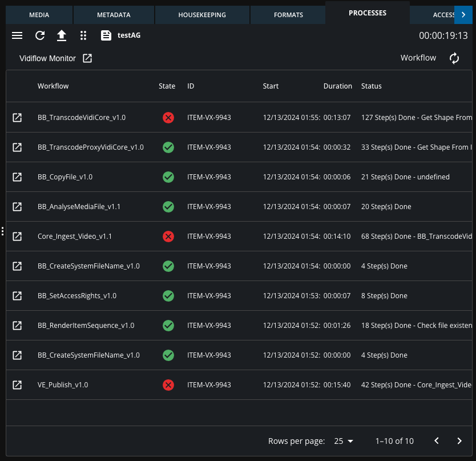Screen dimensions: 476x461
Task: Open the apps grid icon
Action: pos(83,35)
